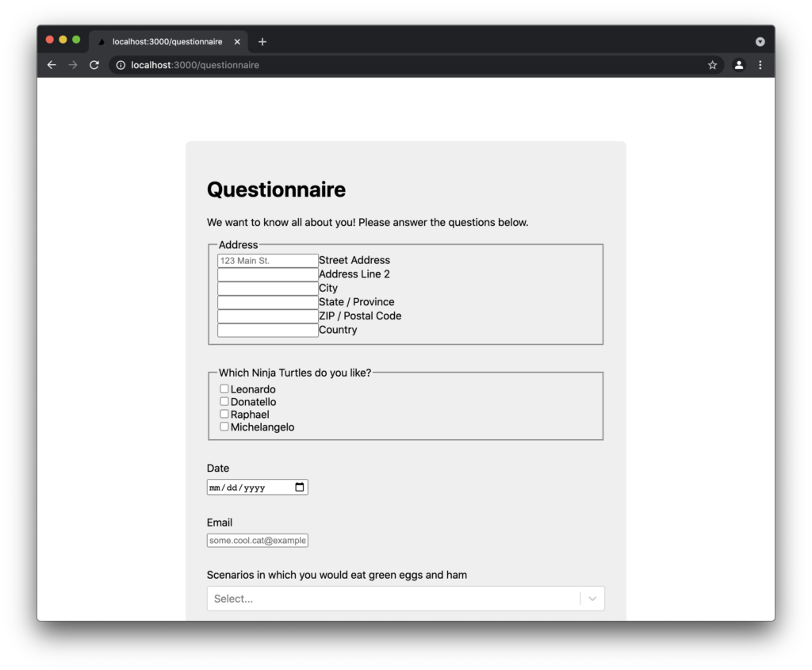Click the Country text field
812x670 pixels.
point(268,331)
